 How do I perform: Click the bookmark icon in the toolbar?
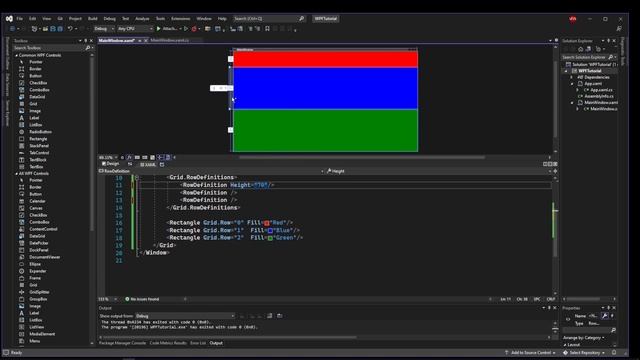267,29
